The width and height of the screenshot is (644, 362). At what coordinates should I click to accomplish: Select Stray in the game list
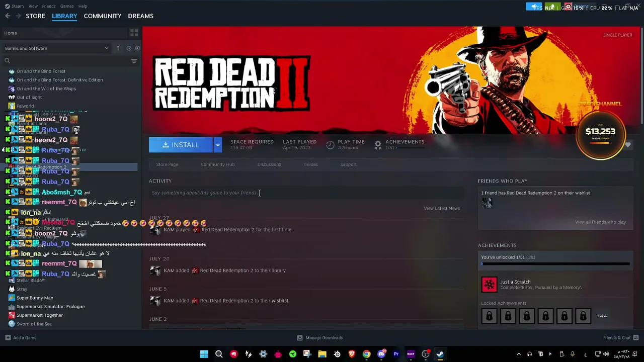pos(22,289)
